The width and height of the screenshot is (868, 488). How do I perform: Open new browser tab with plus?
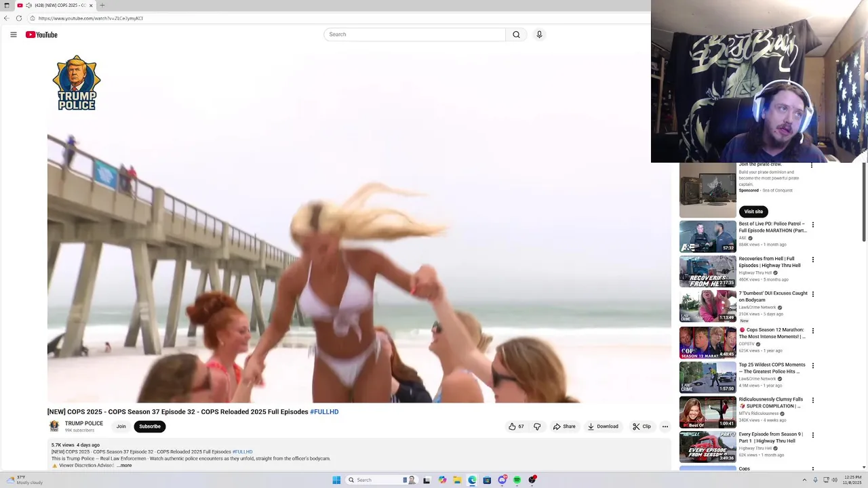tap(102, 5)
